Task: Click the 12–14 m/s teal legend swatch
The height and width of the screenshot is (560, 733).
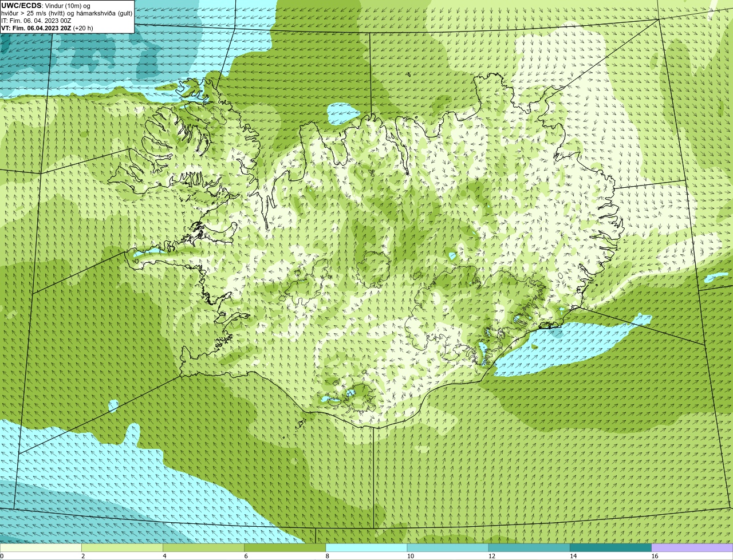Action: click(x=529, y=548)
